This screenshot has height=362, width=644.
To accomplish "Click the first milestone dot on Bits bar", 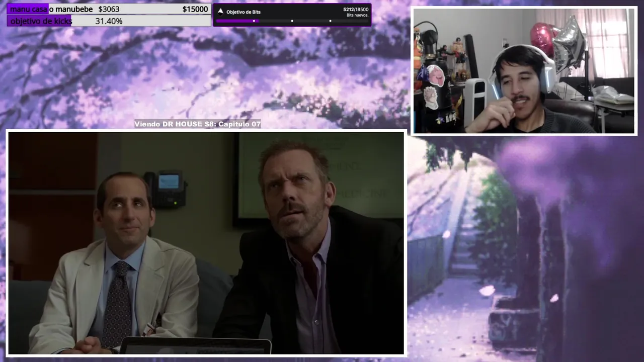I will click(254, 21).
